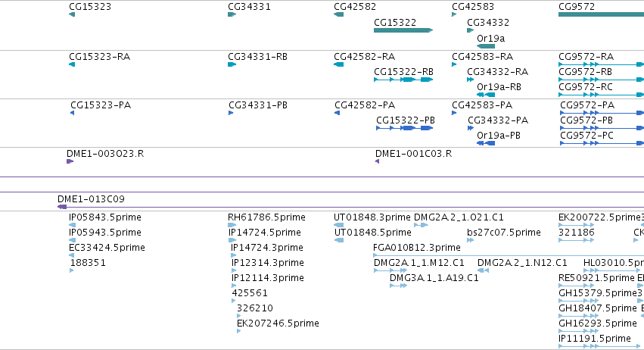The width and height of the screenshot is (644, 350).
Task: Click EST DMG2A.2_1.N12.C1
Action: tap(522, 263)
